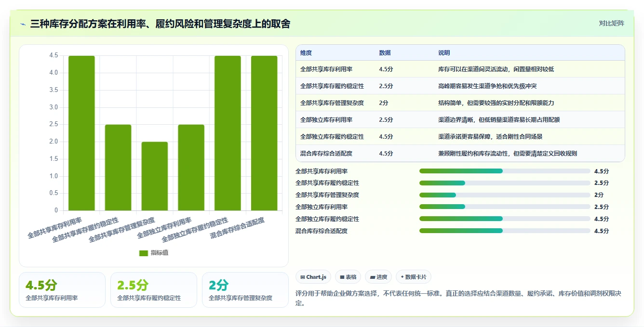Click the 数据卡片 tag chip
The width and height of the screenshot is (644, 327).
413,277
